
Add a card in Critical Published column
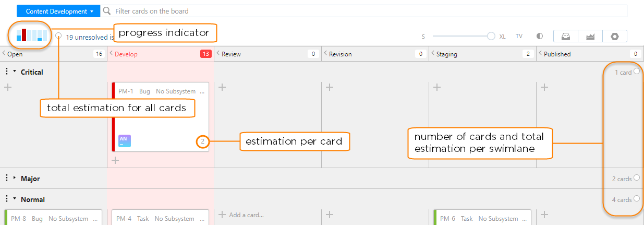[544, 87]
